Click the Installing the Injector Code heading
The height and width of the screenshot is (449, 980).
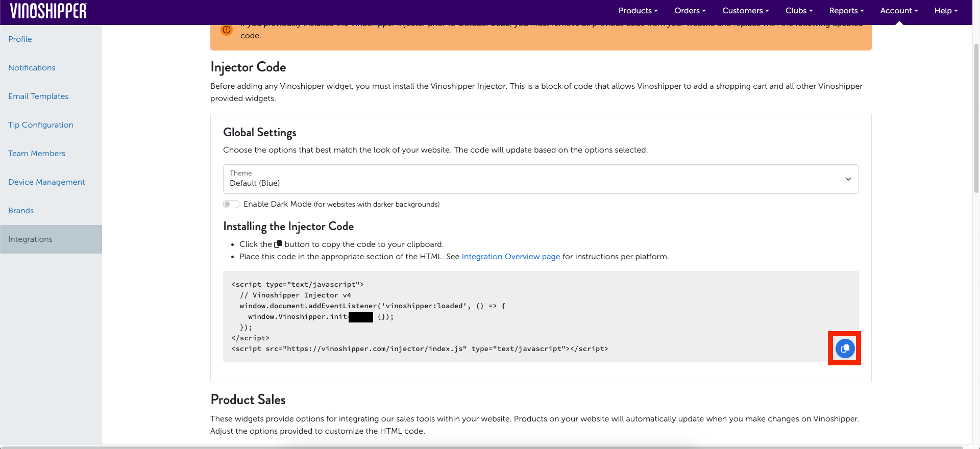(x=288, y=227)
